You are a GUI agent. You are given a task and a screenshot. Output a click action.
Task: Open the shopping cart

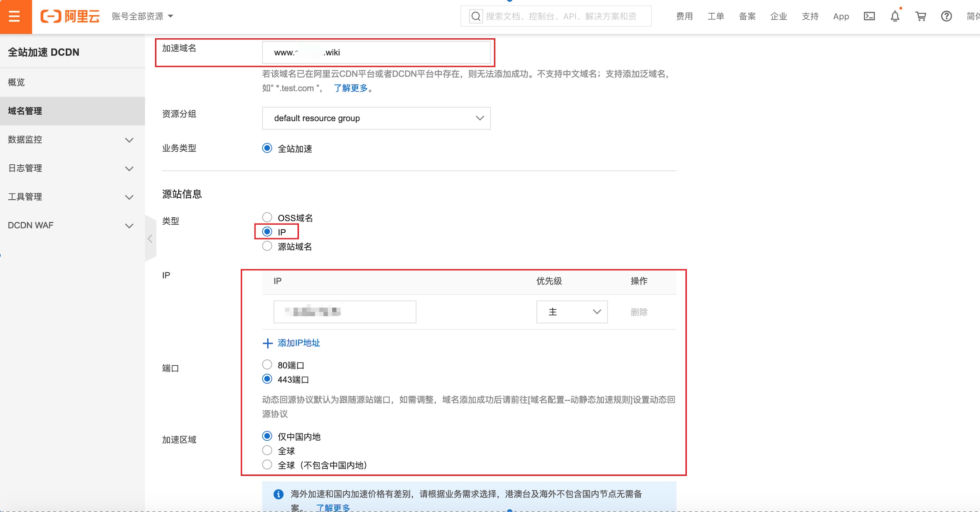pos(921,16)
